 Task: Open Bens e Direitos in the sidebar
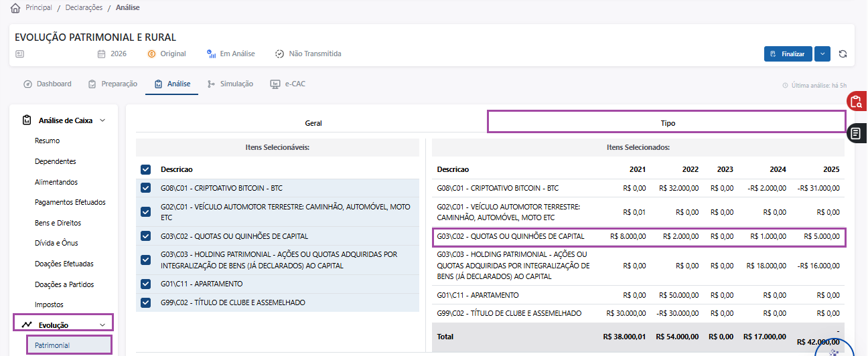click(x=58, y=223)
